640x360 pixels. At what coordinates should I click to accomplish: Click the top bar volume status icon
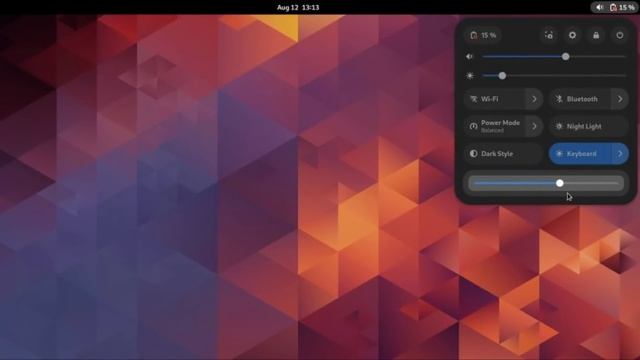(600, 7)
